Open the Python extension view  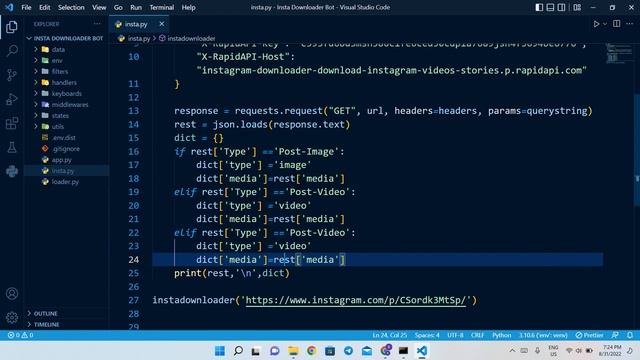pyautogui.click(x=12, y=171)
